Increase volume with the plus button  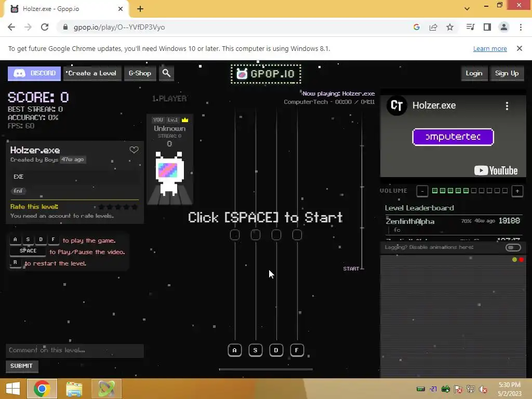pyautogui.click(x=517, y=191)
